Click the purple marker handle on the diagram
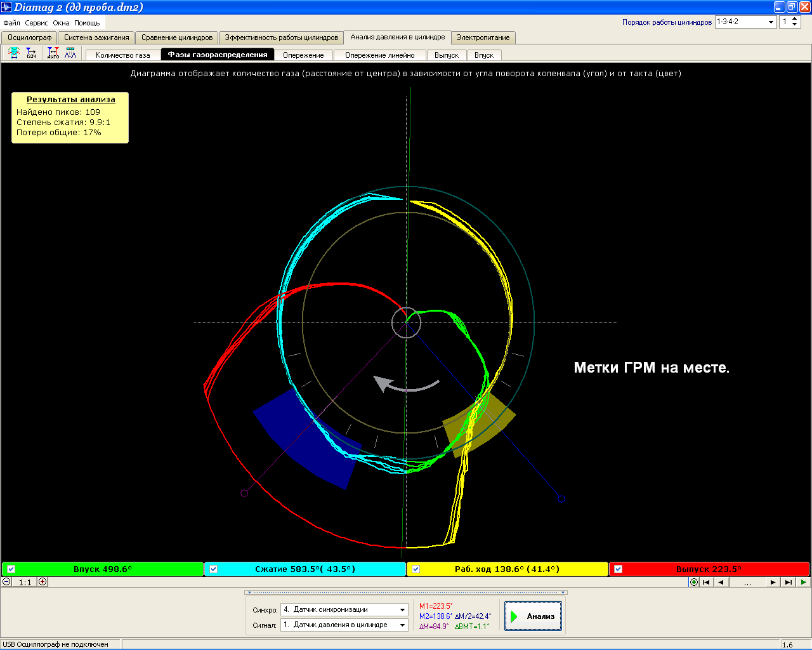 tap(244, 493)
